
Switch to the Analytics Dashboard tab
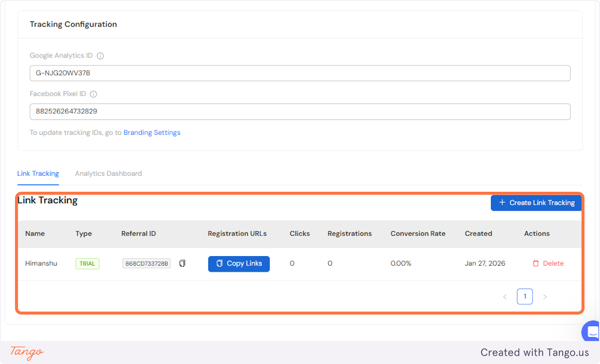coord(108,173)
